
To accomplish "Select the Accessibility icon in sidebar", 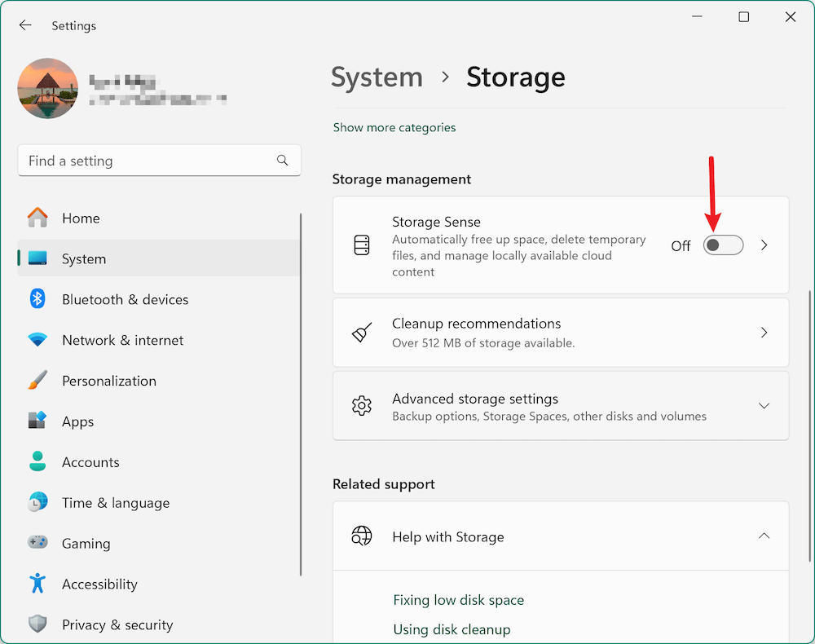I will click(37, 584).
